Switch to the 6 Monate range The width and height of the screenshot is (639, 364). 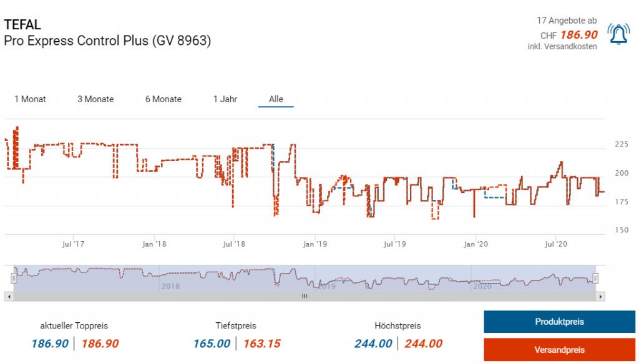tap(163, 99)
